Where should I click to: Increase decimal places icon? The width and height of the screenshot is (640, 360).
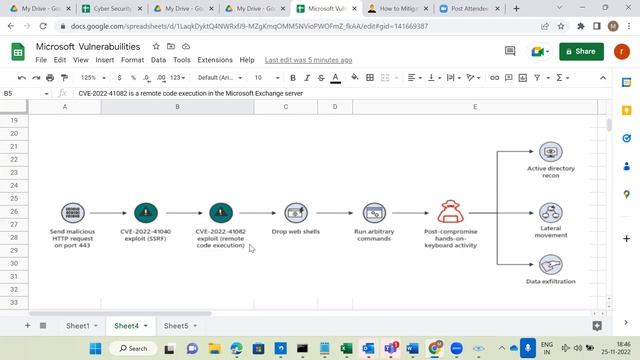(161, 78)
